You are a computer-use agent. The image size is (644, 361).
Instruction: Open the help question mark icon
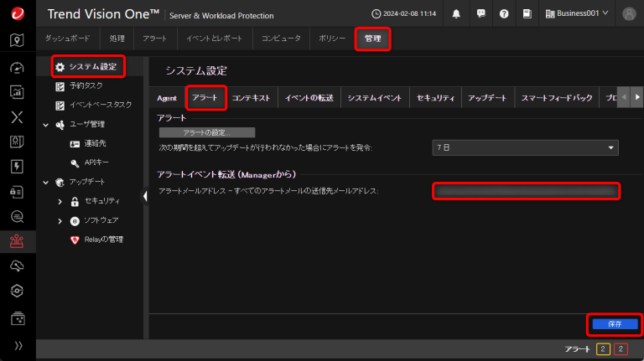[x=504, y=14]
